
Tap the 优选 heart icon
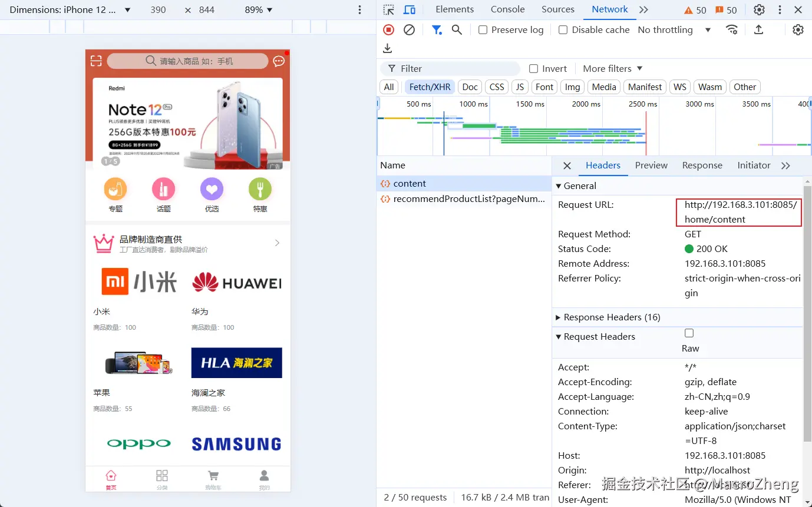point(212,190)
